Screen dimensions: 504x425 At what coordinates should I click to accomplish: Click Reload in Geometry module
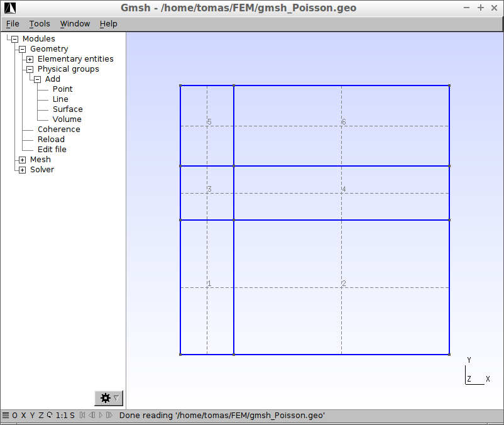(x=51, y=139)
